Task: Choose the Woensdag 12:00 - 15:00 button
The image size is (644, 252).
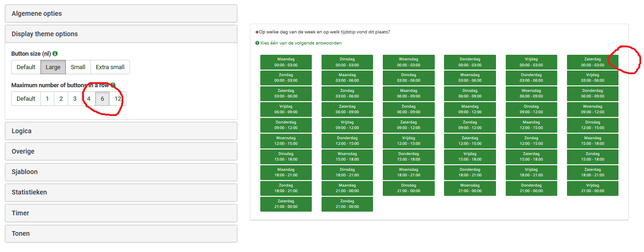Action: point(286,141)
